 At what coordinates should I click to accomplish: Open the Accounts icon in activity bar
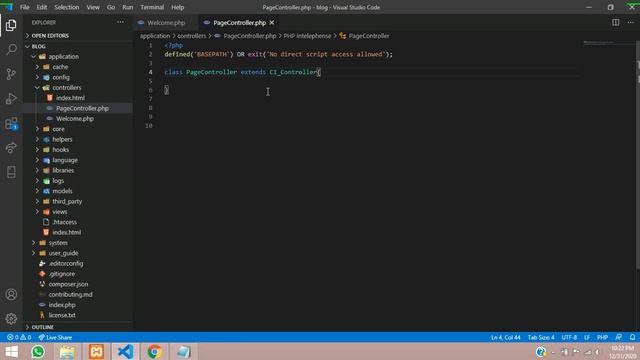[x=11, y=294]
